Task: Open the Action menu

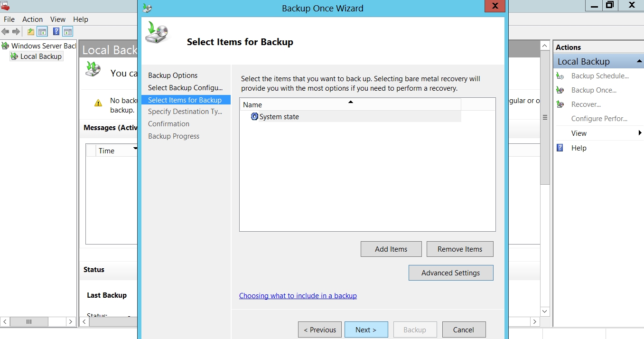Action: tap(32, 19)
